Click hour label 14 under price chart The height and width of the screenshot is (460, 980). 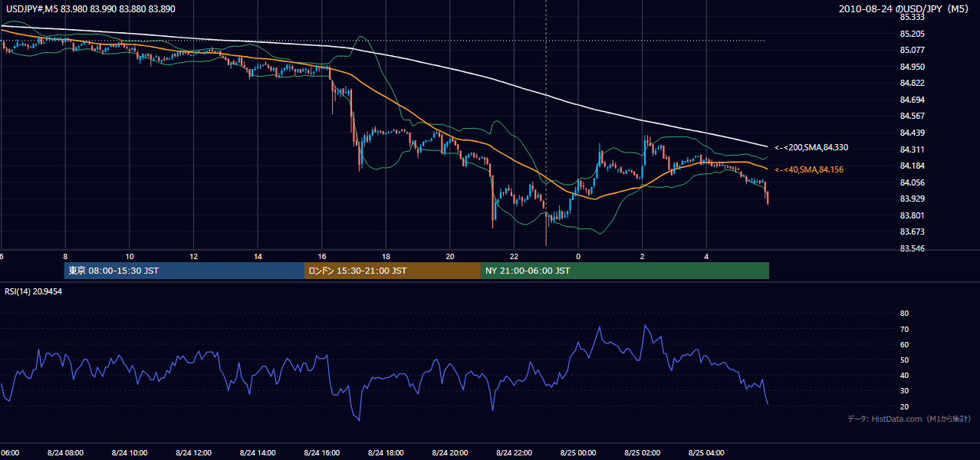point(258,257)
